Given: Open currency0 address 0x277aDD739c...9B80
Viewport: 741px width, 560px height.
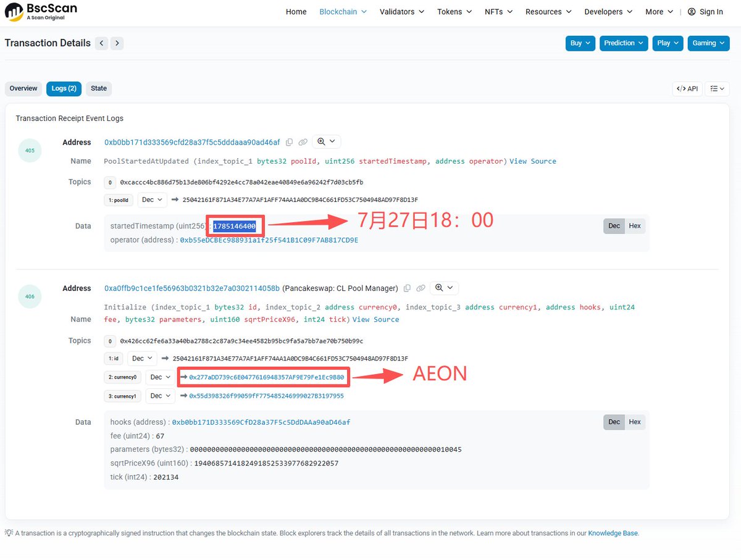Looking at the screenshot, I should (267, 377).
